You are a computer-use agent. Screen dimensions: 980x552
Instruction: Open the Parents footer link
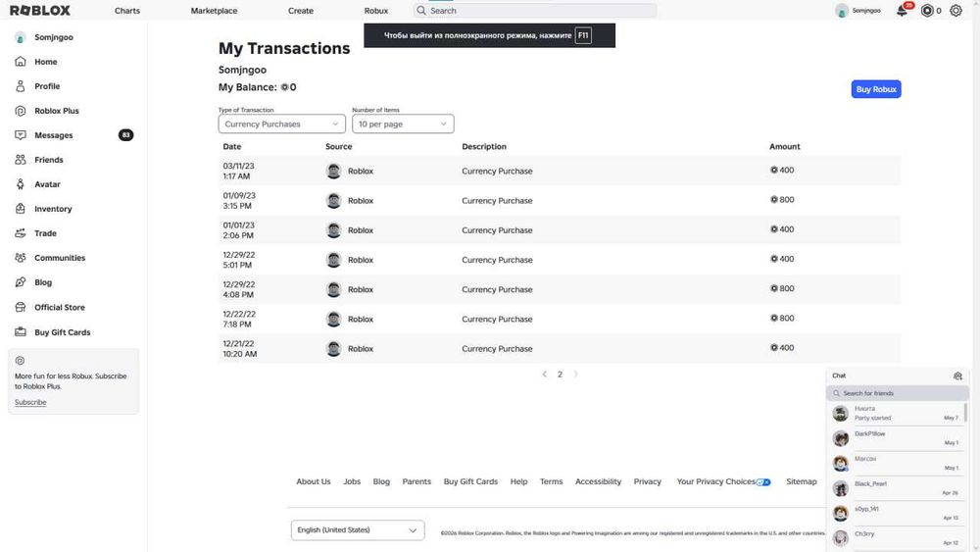(416, 481)
